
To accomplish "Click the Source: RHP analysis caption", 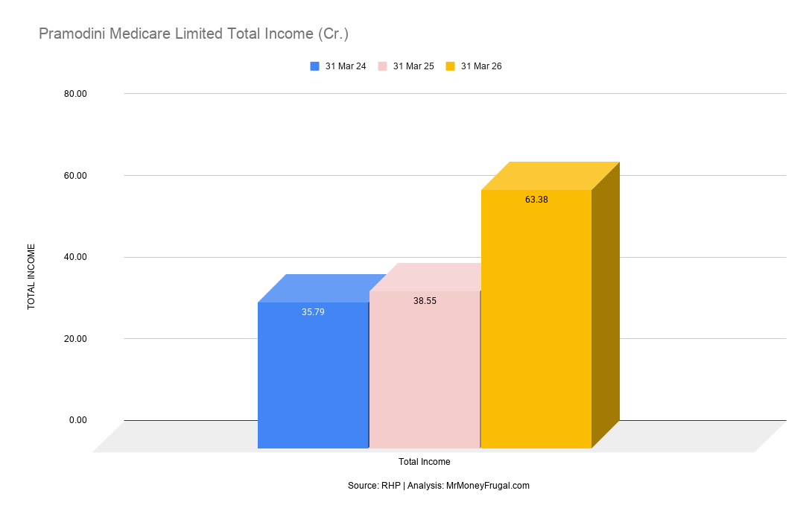I will point(439,486).
